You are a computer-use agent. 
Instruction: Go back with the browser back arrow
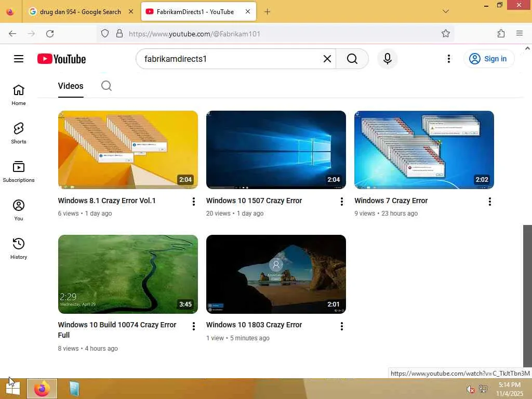click(x=12, y=34)
